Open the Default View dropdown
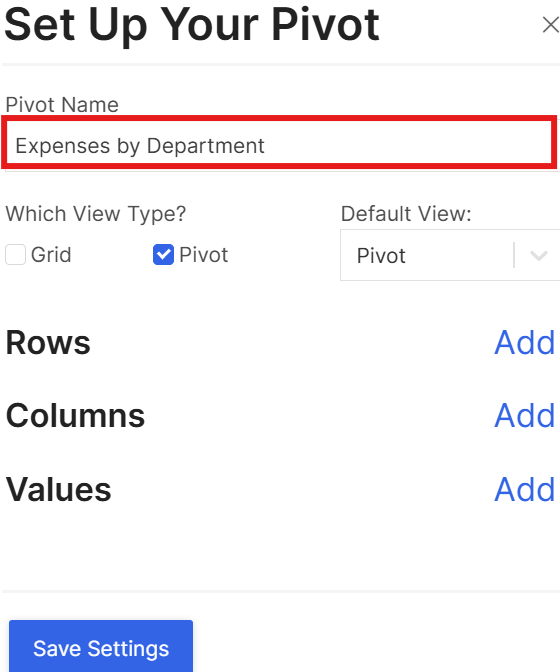Screen dimensions: 560x672 coord(450,255)
